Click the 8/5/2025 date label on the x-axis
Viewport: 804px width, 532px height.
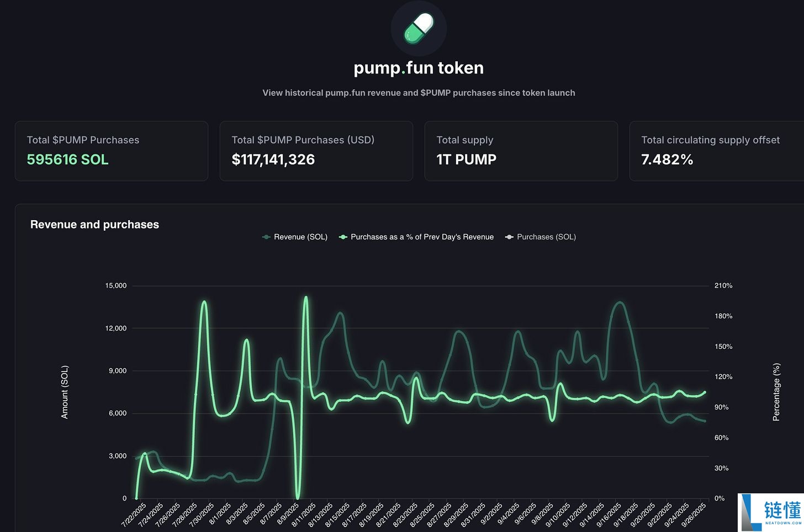(253, 513)
